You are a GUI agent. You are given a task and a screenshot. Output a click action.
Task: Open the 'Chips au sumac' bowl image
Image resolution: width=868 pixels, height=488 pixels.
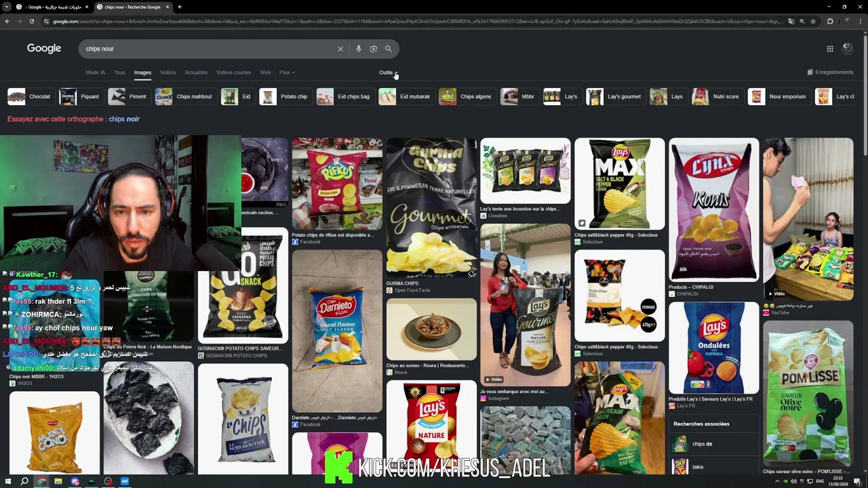click(431, 329)
